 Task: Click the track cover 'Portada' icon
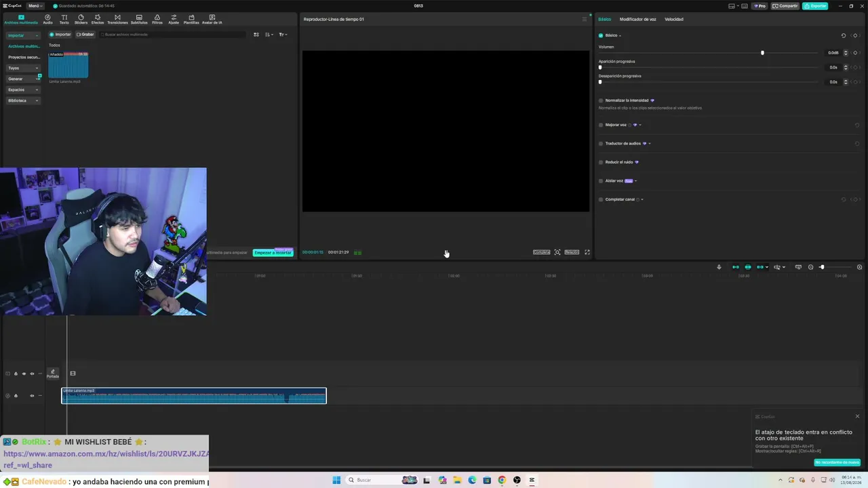pyautogui.click(x=52, y=373)
